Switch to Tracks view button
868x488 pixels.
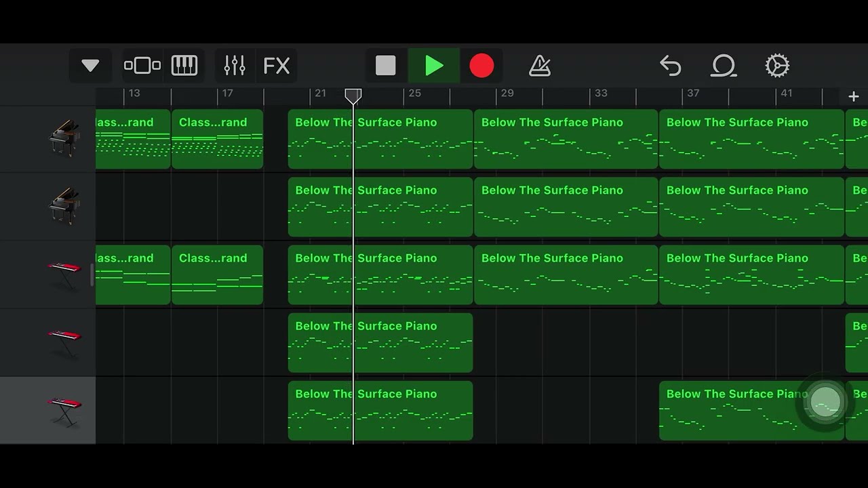142,66
